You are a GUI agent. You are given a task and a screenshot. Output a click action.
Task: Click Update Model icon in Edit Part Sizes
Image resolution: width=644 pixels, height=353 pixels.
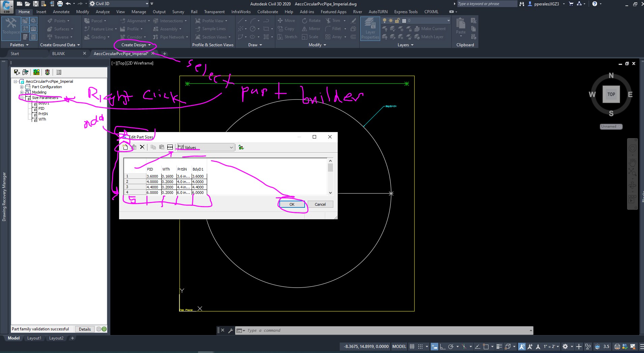241,147
